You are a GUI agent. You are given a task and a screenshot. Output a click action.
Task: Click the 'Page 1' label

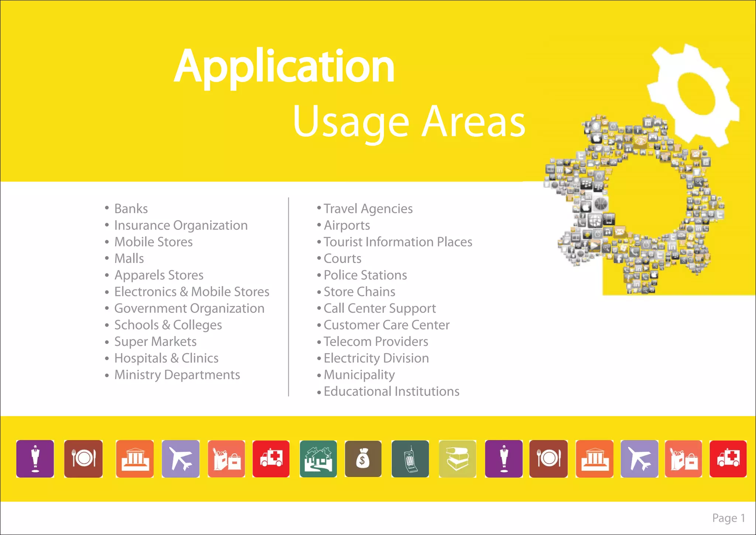click(x=728, y=518)
